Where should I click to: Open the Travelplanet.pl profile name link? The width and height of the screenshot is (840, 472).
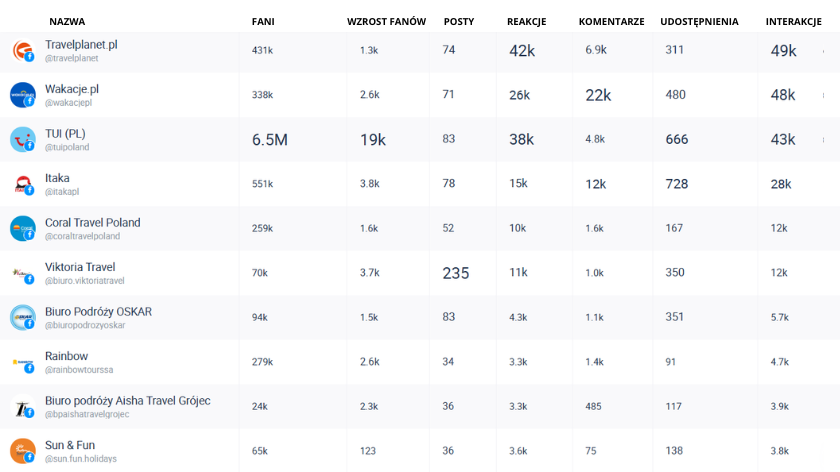coord(81,45)
